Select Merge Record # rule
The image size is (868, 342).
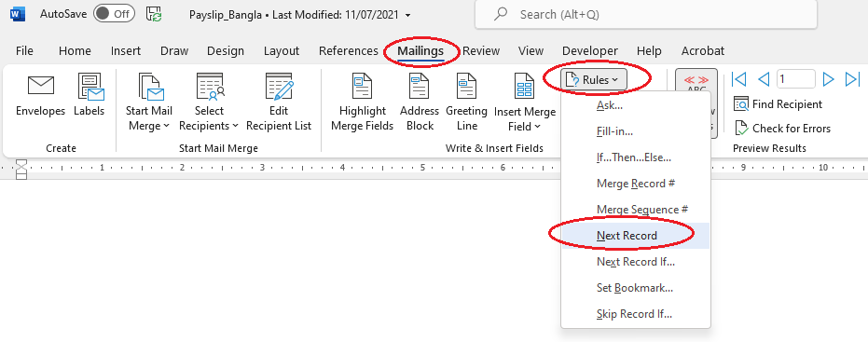pyautogui.click(x=635, y=184)
